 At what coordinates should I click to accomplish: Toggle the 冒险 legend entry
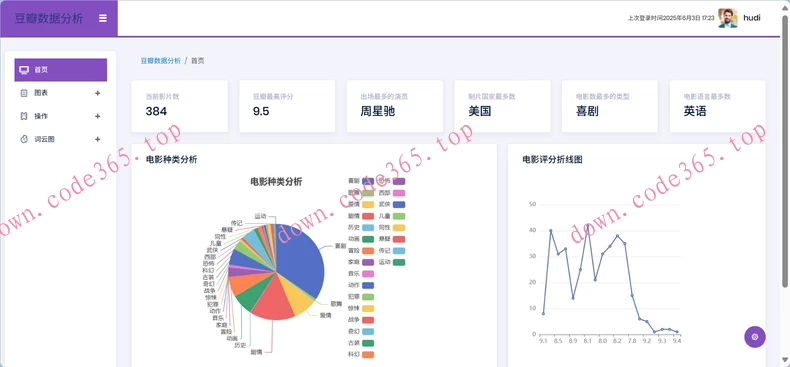pyautogui.click(x=361, y=251)
